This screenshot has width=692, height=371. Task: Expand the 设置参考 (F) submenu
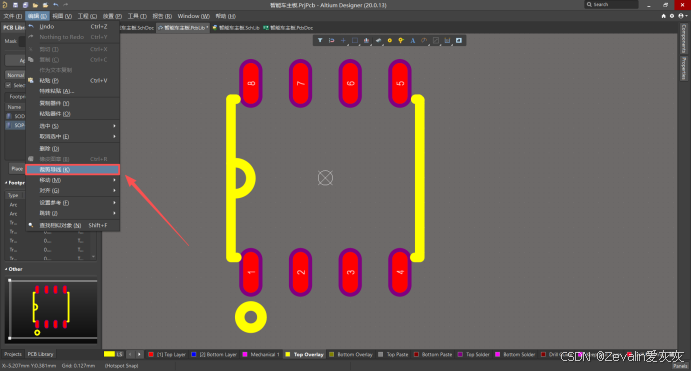(73, 202)
